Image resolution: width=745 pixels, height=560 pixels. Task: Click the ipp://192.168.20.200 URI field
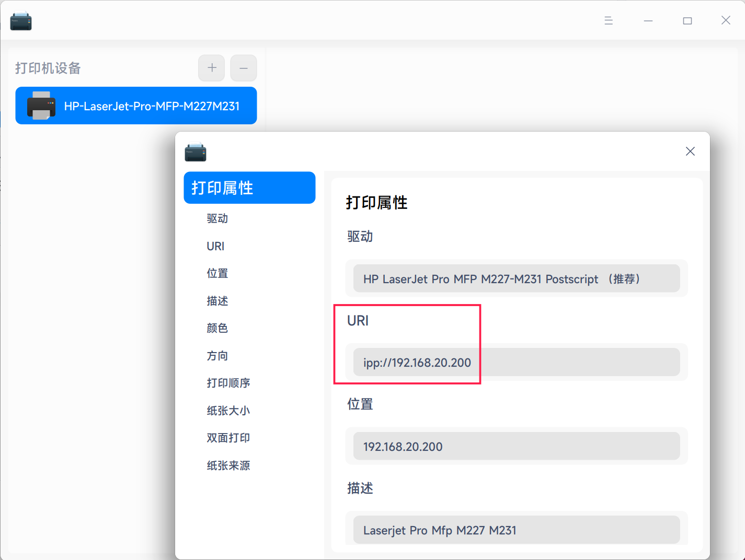tap(517, 362)
